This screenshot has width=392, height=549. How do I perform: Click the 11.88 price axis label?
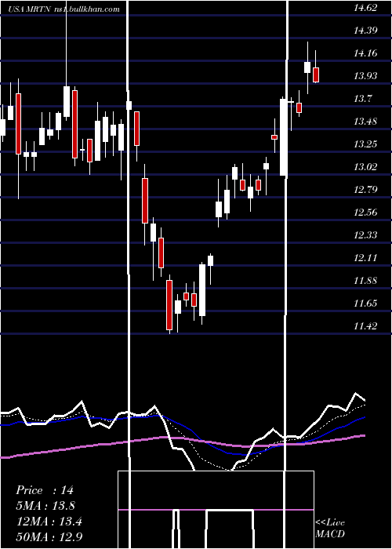(x=365, y=281)
